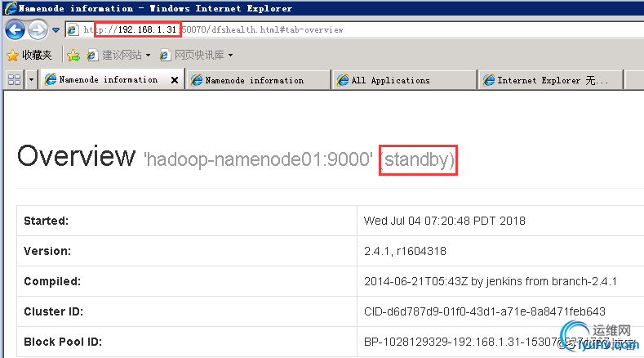Screen dimensions: 644x358
Task: Expand the 网页快讯库 dropdown arrow
Action: [230, 55]
